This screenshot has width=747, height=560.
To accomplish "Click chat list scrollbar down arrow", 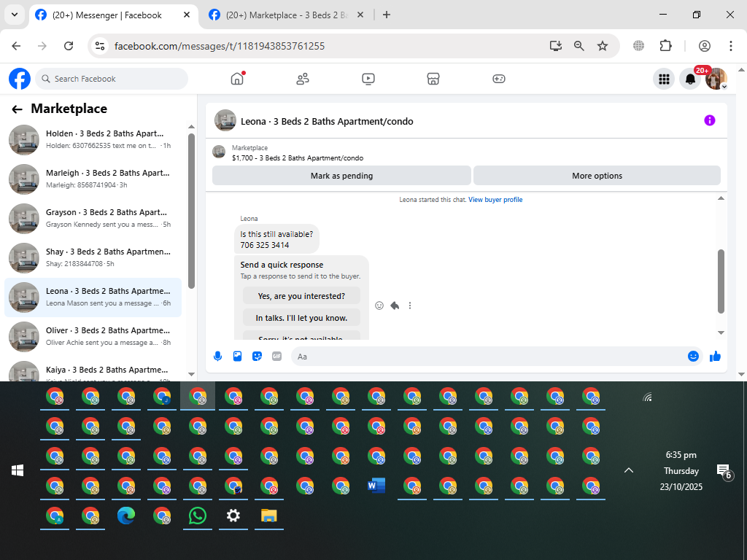I will coord(192,374).
